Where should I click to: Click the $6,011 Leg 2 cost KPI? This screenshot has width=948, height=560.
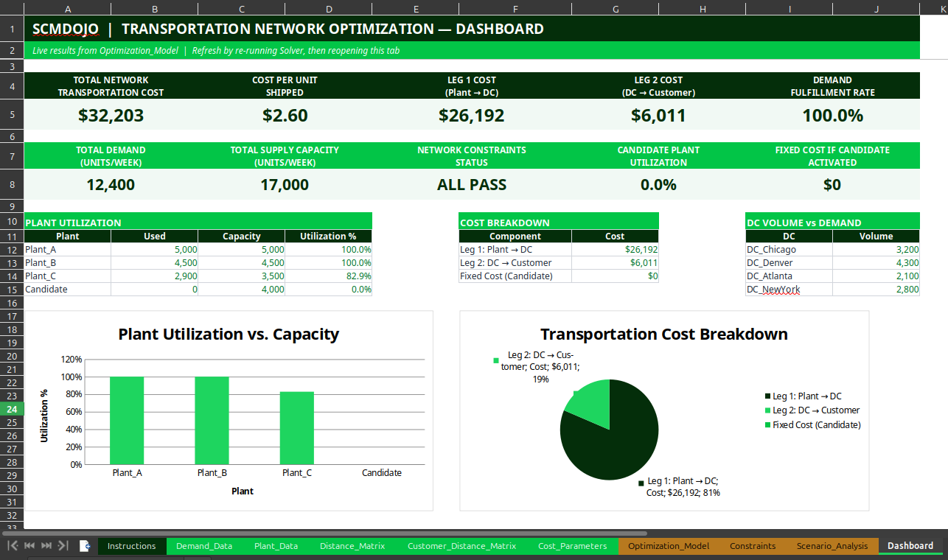658,115
